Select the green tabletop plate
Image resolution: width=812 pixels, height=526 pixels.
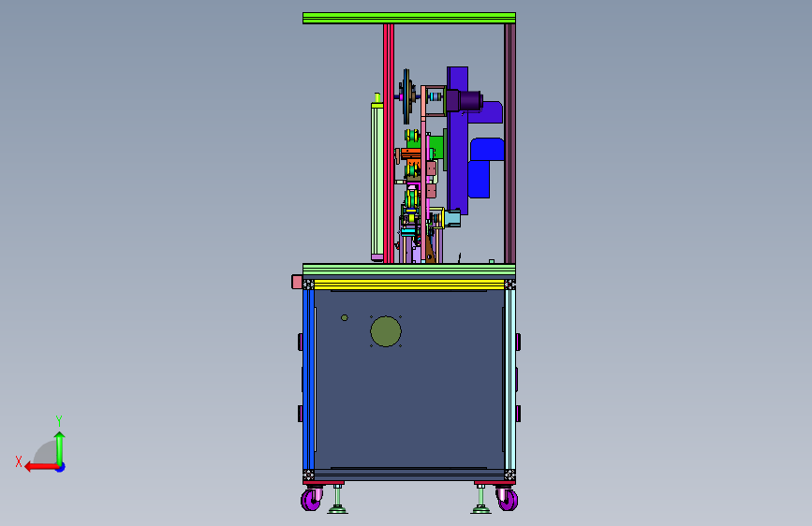click(x=409, y=270)
